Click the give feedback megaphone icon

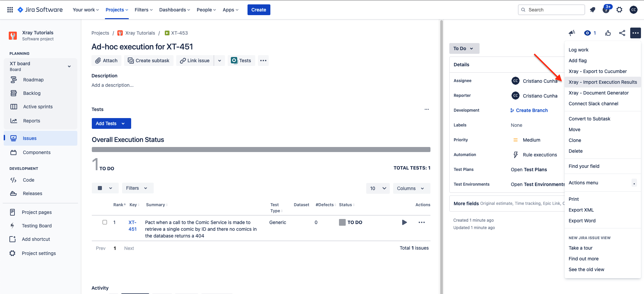point(572,33)
